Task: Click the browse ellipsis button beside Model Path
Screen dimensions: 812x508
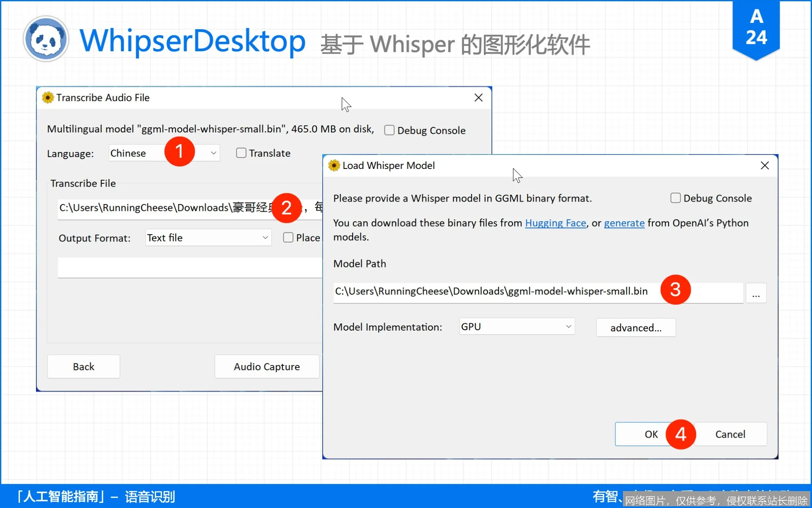Action: click(756, 293)
